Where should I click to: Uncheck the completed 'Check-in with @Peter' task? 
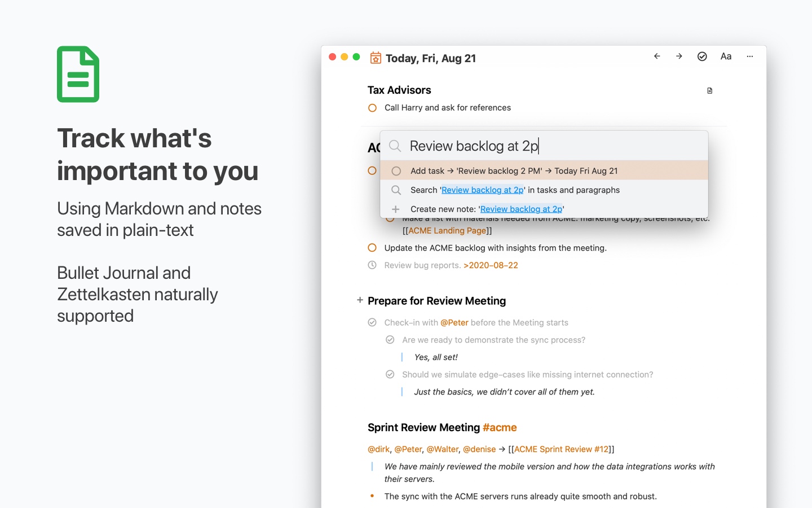pyautogui.click(x=372, y=322)
